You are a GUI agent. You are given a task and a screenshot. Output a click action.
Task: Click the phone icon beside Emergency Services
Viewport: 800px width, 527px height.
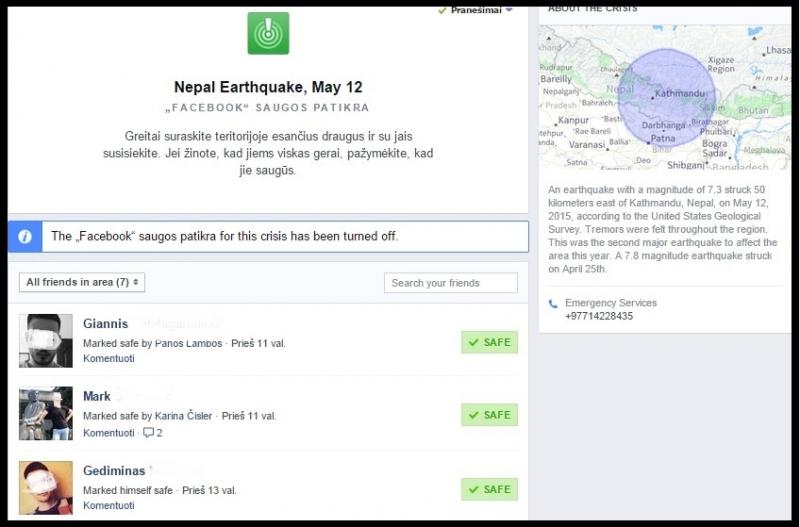(x=553, y=304)
